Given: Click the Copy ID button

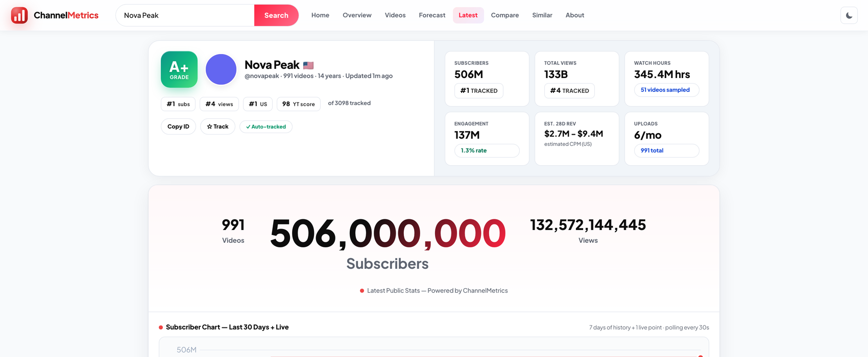Looking at the screenshot, I should [178, 126].
